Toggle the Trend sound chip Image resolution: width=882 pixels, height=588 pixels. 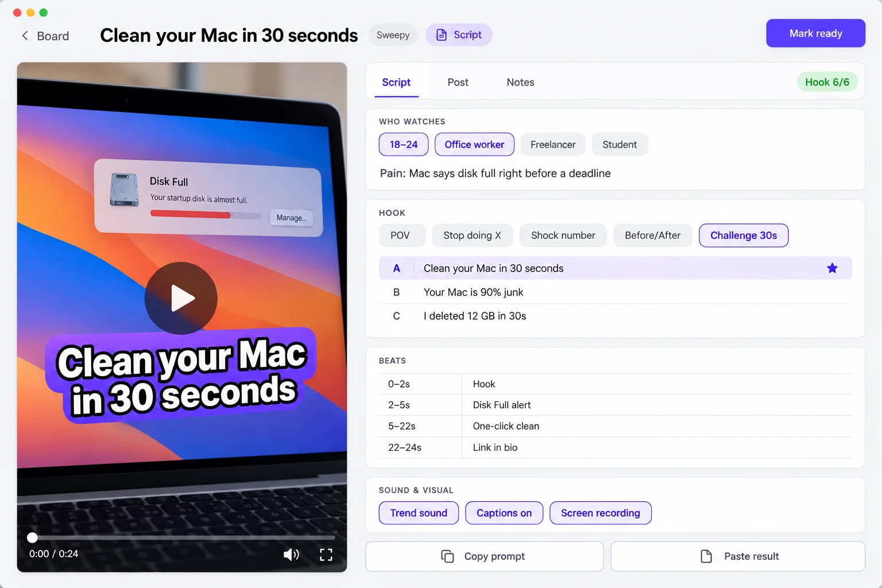click(x=419, y=513)
